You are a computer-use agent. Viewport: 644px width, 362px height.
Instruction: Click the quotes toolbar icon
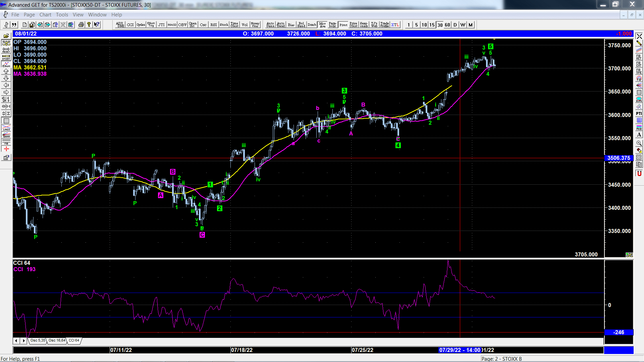pos(14,25)
